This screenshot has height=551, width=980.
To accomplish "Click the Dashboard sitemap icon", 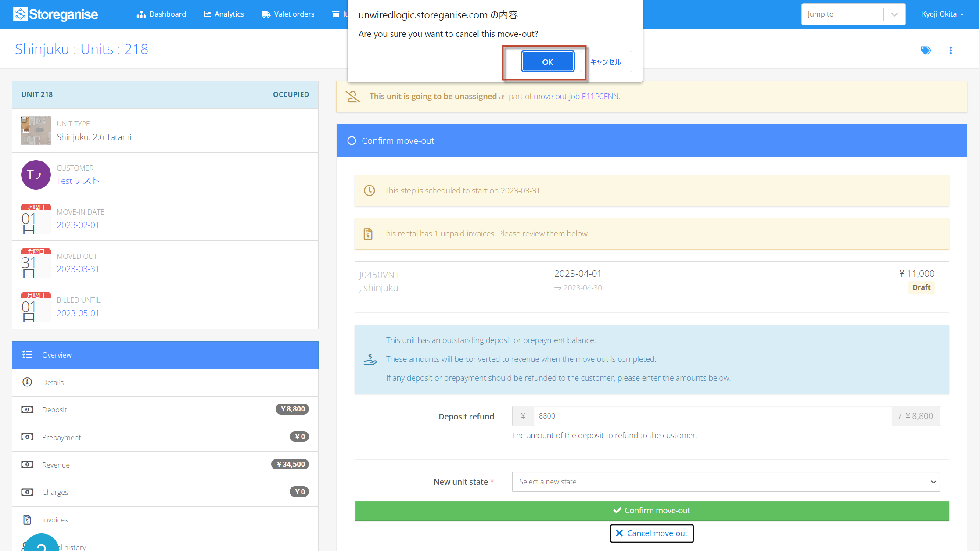I will point(141,14).
